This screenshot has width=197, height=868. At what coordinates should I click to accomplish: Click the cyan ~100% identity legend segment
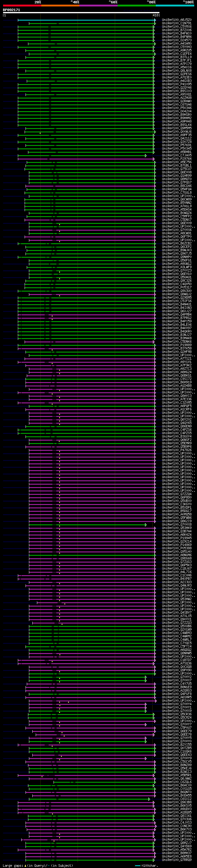point(175,6)
